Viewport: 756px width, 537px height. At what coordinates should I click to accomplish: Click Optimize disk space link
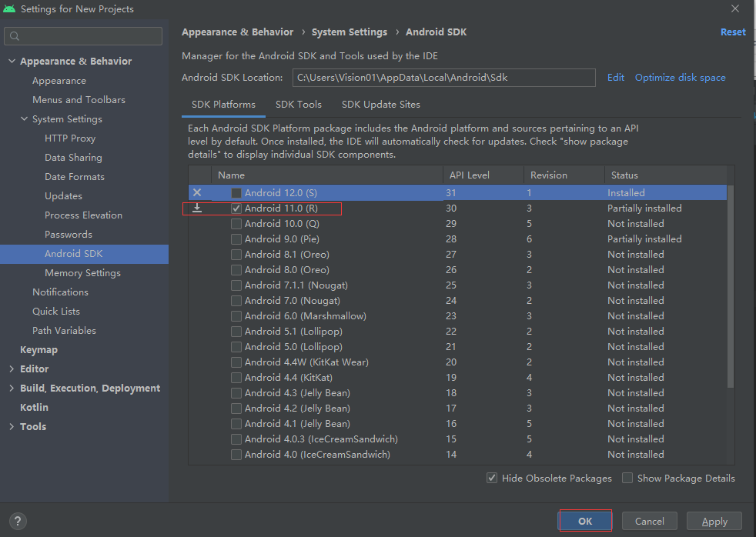(x=680, y=78)
